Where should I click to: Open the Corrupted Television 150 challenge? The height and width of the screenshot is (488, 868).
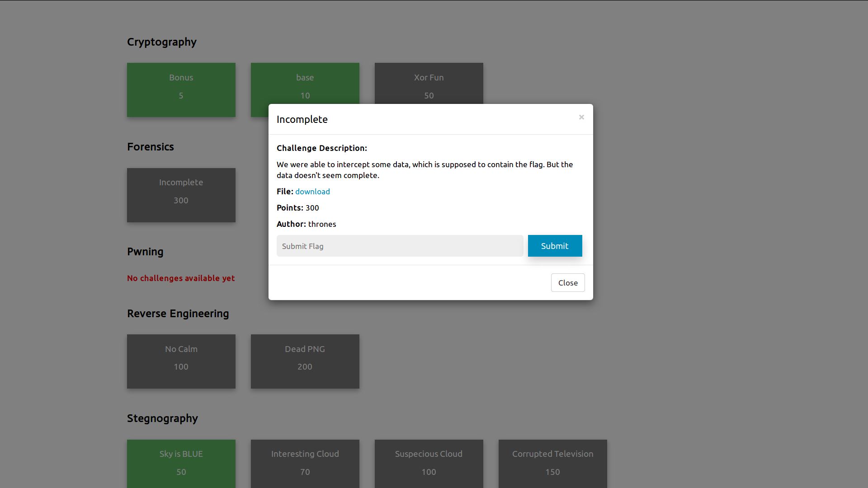[x=552, y=463]
